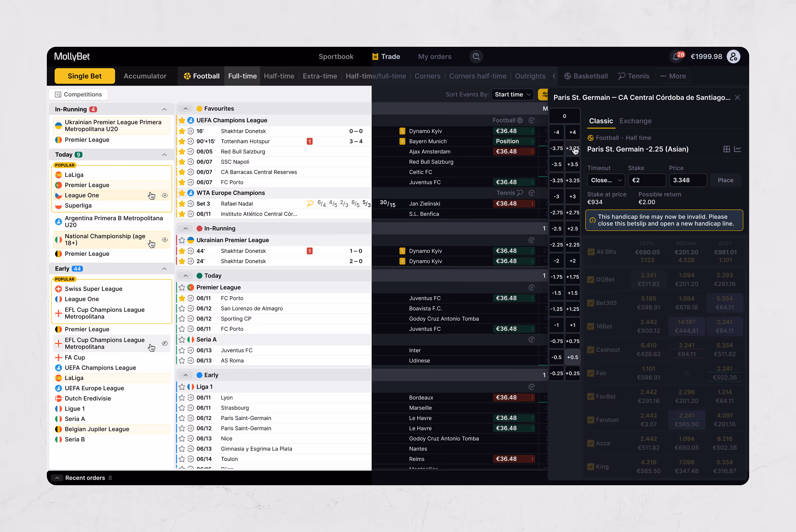Select the +0.5 handicap line
The height and width of the screenshot is (532, 796).
(572, 357)
